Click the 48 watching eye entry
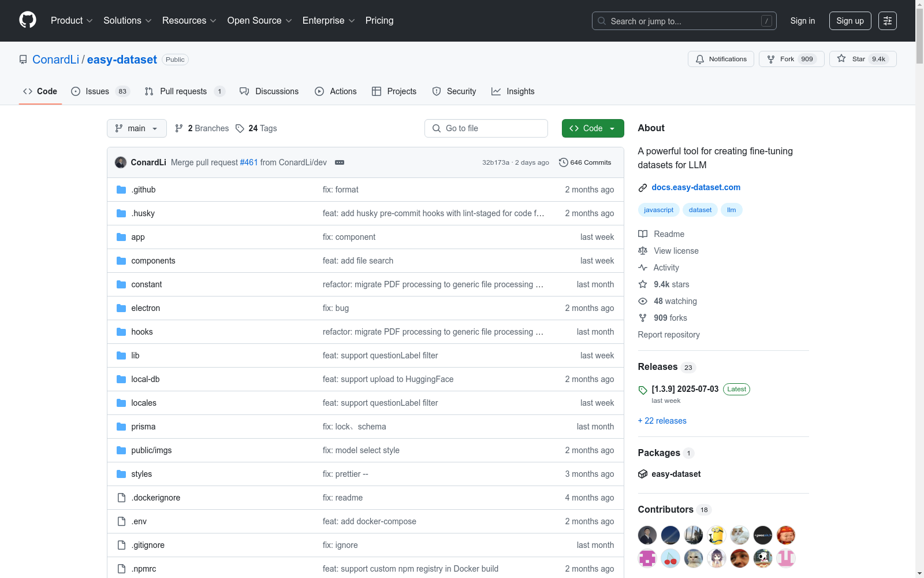Image resolution: width=924 pixels, height=578 pixels. [x=668, y=301]
